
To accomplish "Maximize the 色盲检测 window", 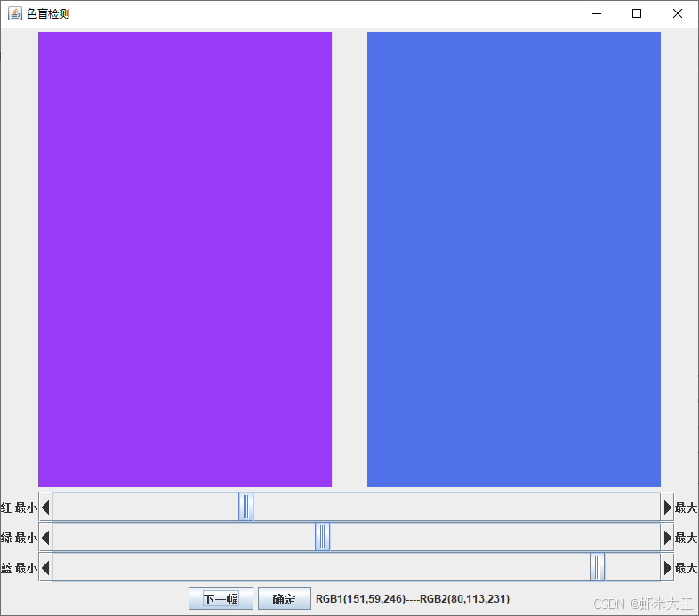I will pos(637,14).
